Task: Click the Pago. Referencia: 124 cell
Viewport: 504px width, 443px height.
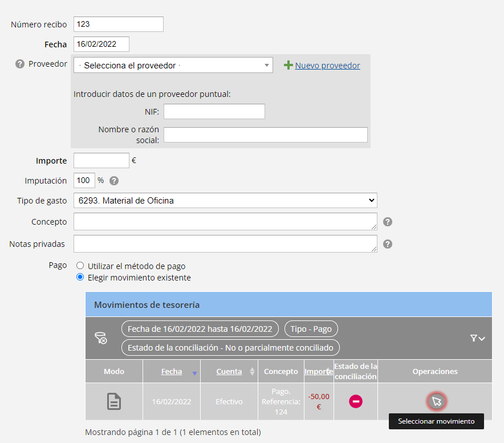Action: [281, 401]
